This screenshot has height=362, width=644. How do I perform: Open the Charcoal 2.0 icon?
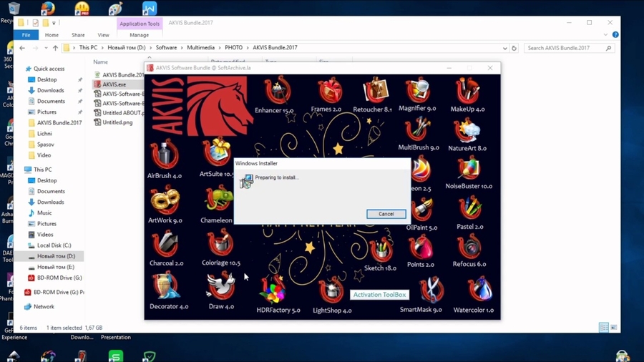point(165,244)
